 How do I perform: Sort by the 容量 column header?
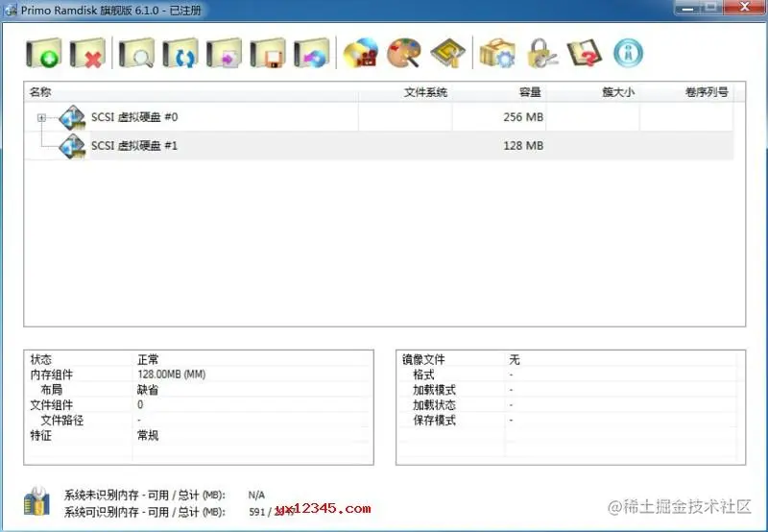(498, 92)
